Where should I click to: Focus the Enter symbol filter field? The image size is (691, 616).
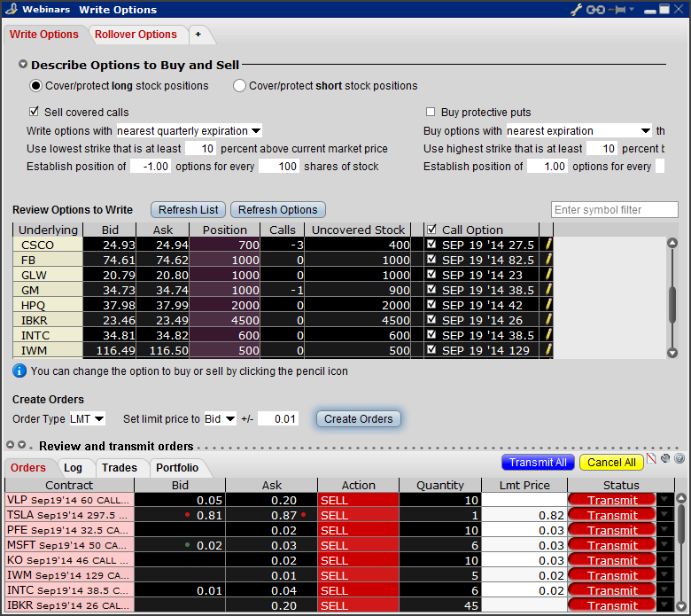(614, 210)
